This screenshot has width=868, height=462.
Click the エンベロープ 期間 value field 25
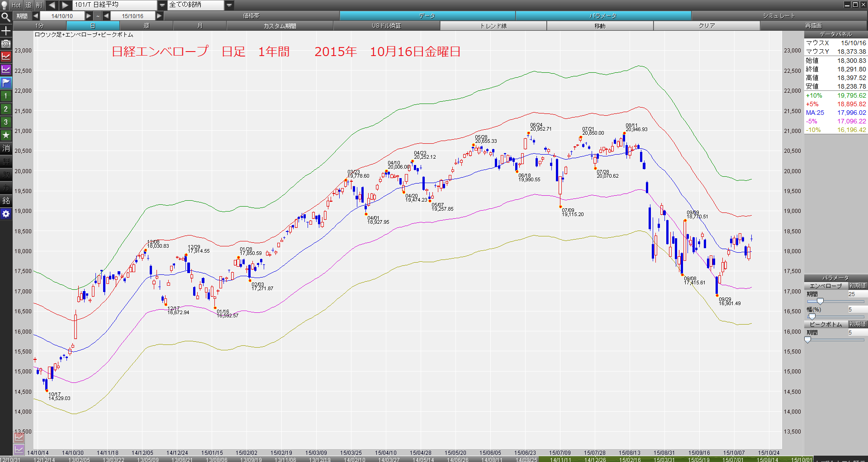[x=857, y=294]
